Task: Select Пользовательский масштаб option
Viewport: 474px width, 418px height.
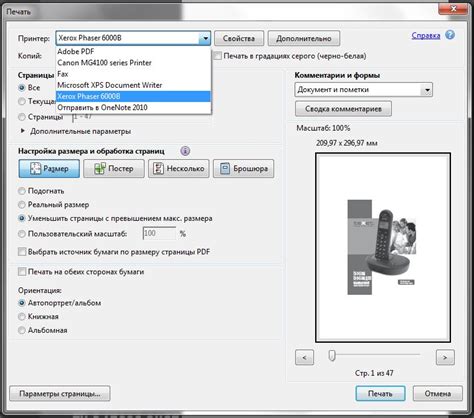Action: click(x=22, y=234)
